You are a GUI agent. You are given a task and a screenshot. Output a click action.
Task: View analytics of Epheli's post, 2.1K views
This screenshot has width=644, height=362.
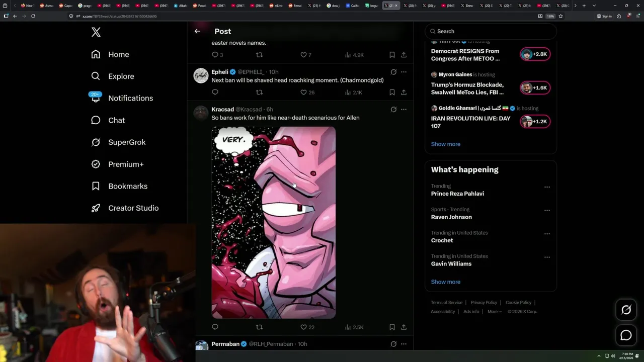click(x=354, y=92)
